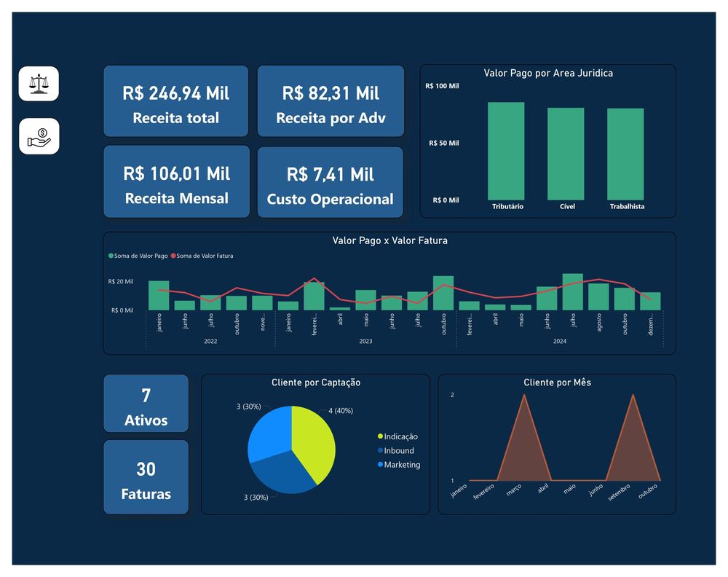Click the 30 Faturas card
Viewport: 728px width, 577px height.
click(x=146, y=477)
